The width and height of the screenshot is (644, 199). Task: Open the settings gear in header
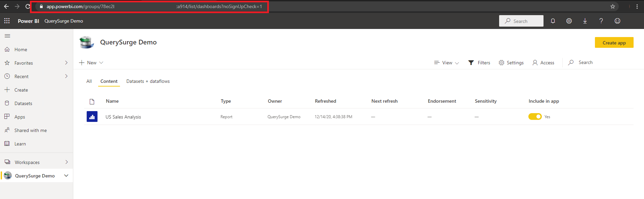coord(569,21)
